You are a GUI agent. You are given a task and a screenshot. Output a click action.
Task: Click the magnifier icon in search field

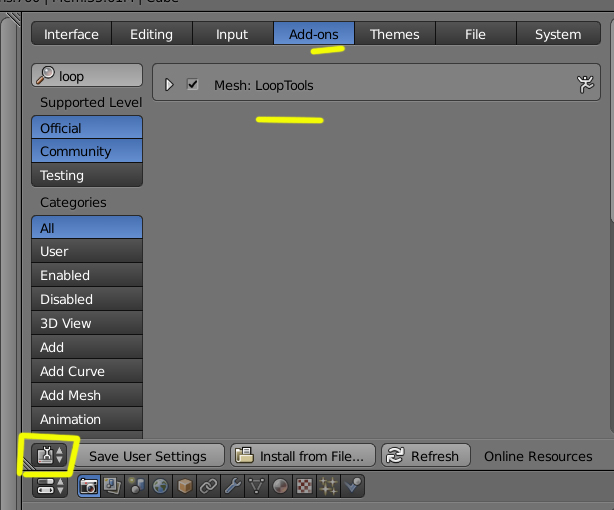tap(45, 75)
